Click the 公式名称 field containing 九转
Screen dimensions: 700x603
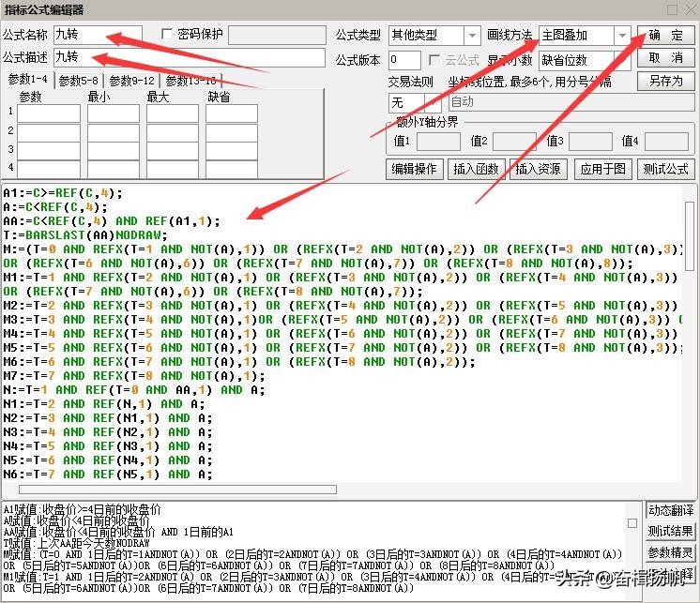pos(98,35)
